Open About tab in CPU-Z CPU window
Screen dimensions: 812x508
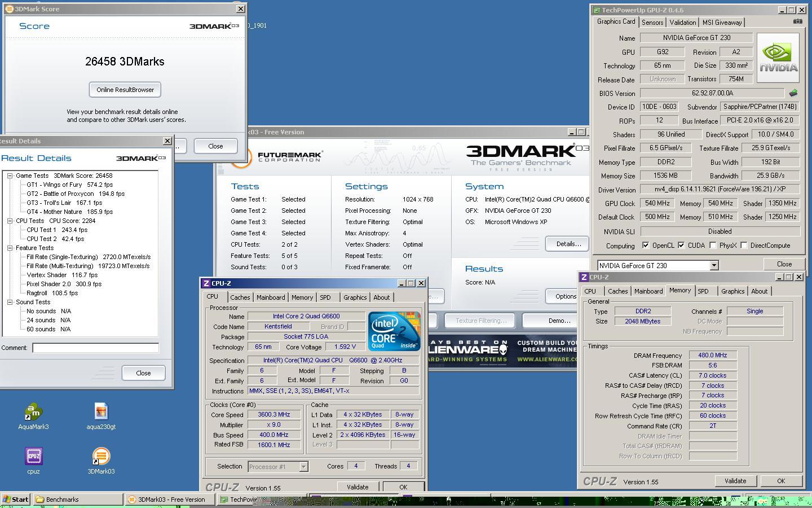(381, 297)
